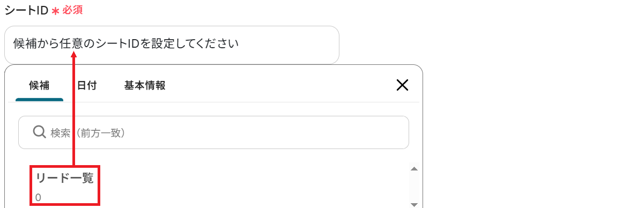Image resolution: width=644 pixels, height=208 pixels.
Task: Switch to the 候補 tab
Action: pyautogui.click(x=39, y=85)
